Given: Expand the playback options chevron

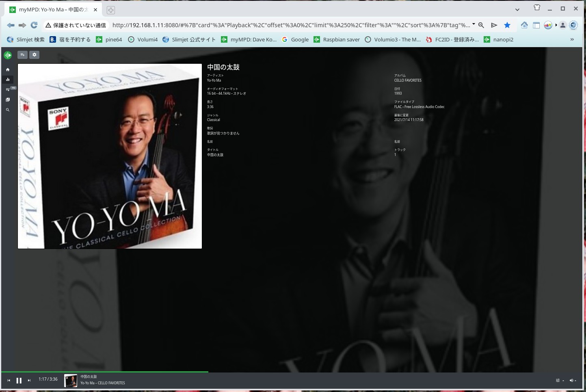Looking at the screenshot, I should tap(563, 381).
